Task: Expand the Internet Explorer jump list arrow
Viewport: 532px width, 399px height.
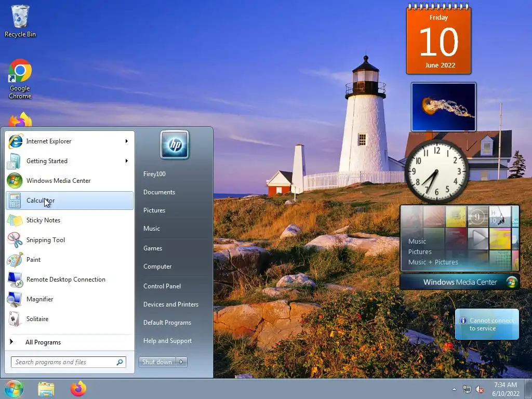Action: 127,141
